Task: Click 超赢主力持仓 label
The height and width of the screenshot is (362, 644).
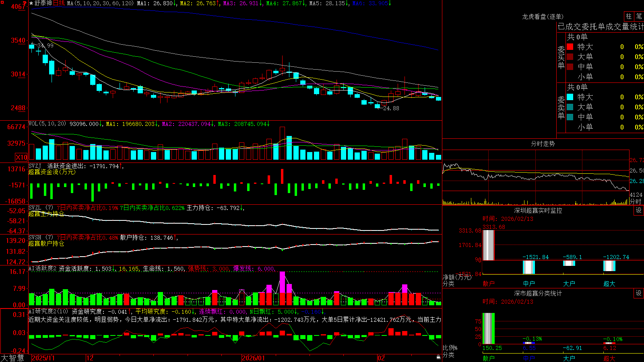Action: pos(46,214)
